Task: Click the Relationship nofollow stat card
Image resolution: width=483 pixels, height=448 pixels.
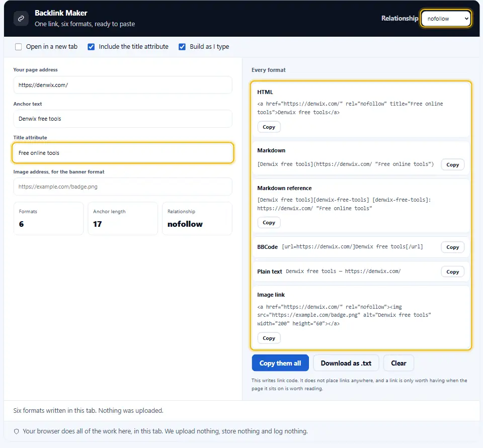Action: point(197,219)
